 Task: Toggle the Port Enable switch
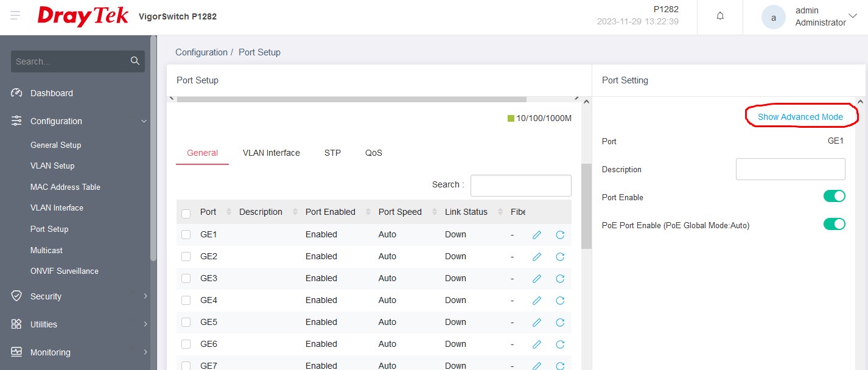(834, 196)
